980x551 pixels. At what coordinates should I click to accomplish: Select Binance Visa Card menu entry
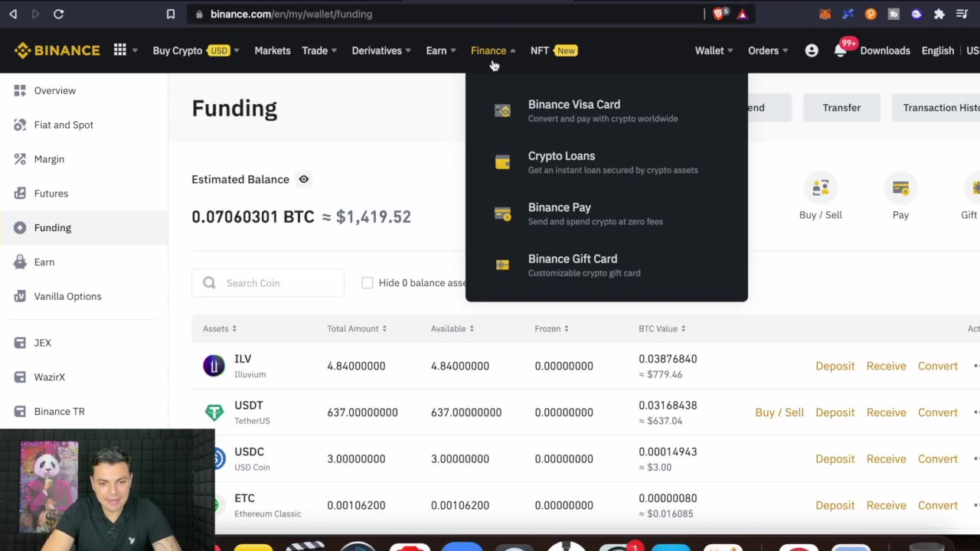tap(606, 111)
